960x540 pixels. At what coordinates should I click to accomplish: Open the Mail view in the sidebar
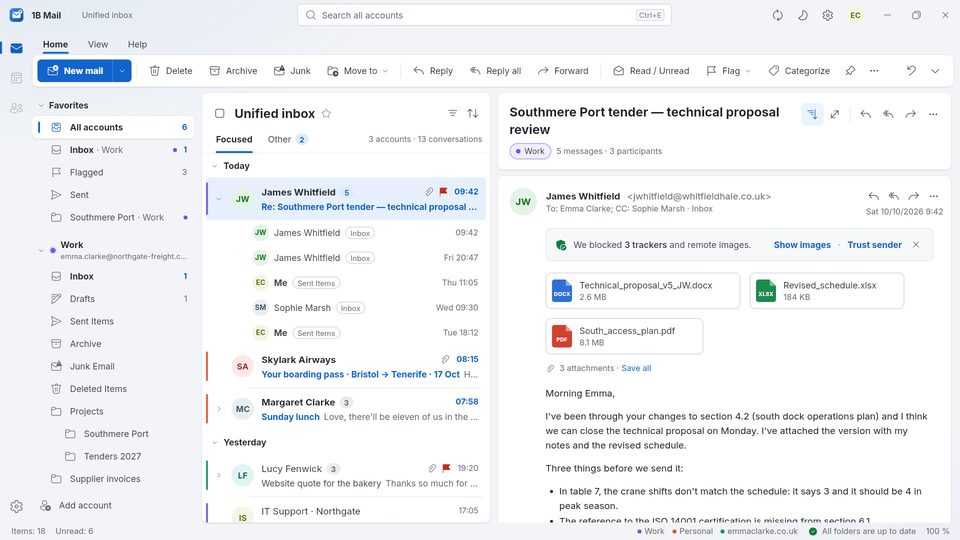pos(17,48)
